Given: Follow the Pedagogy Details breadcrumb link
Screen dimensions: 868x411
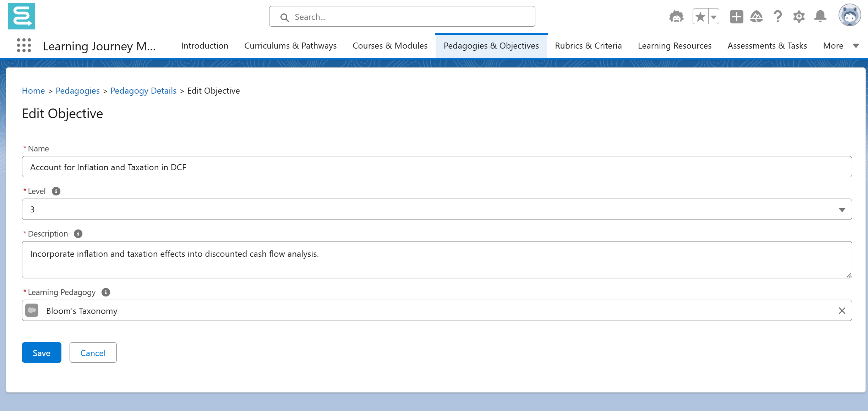Looking at the screenshot, I should (x=143, y=91).
